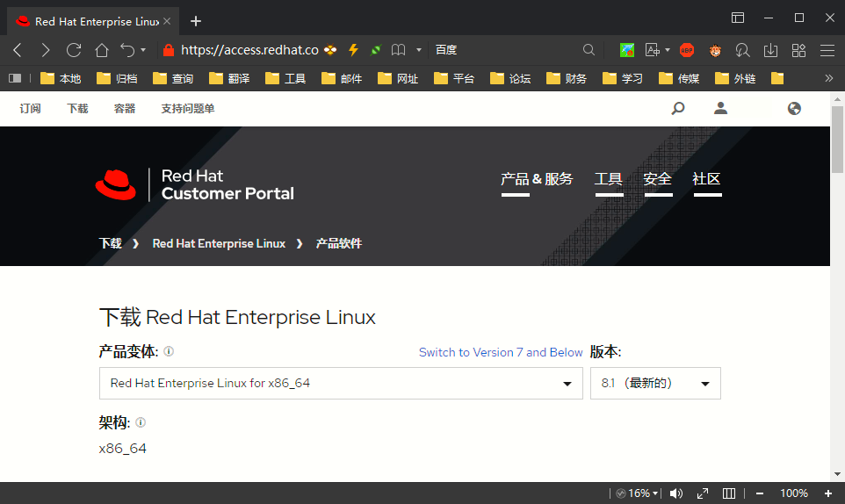845x504 pixels.
Task: Click the 下载 top navigation link
Action: [77, 109]
